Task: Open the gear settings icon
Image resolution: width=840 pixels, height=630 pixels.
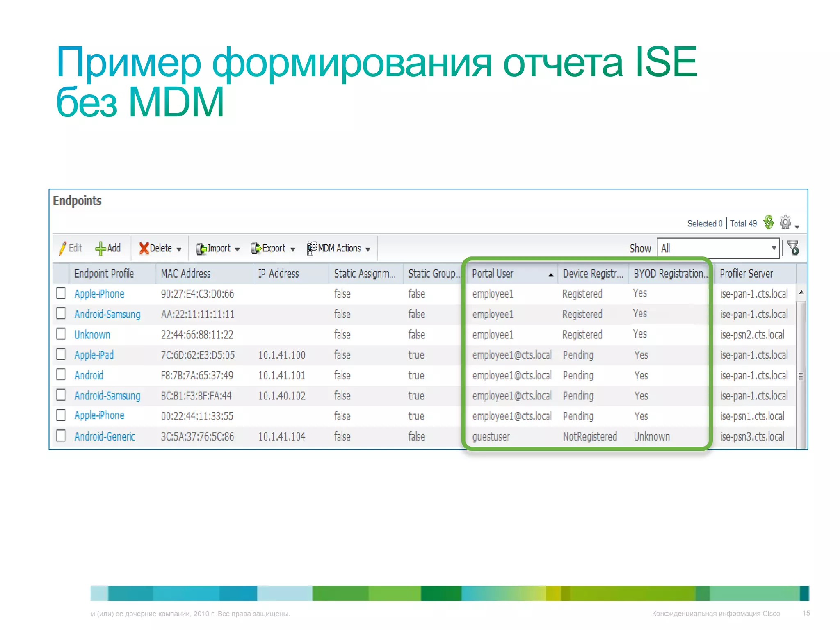Action: pos(785,222)
